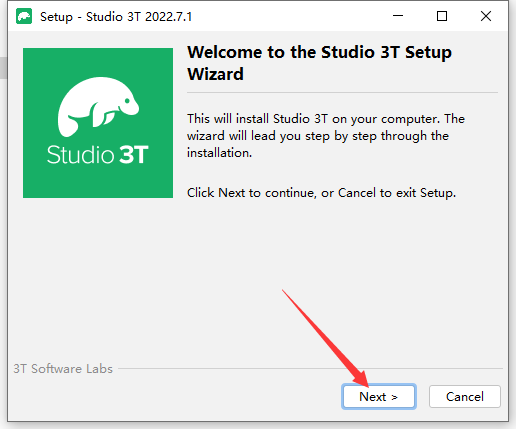The width and height of the screenshot is (516, 429).
Task: Click the footer divider line beside 3T Software Labs
Action: pos(310,369)
